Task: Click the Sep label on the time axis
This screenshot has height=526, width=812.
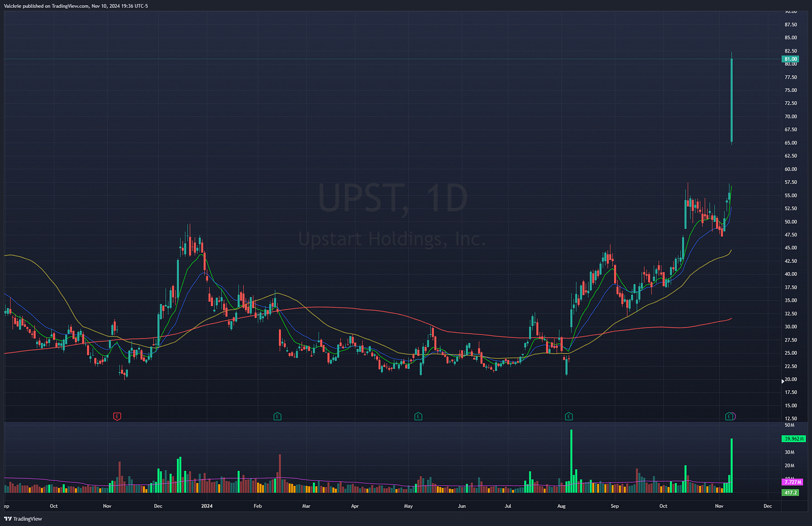Action: (615, 506)
